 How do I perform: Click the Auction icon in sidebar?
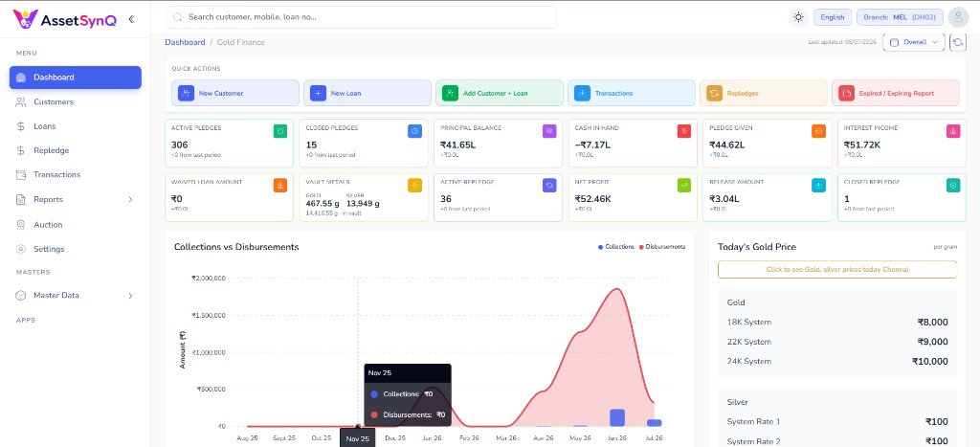point(21,224)
